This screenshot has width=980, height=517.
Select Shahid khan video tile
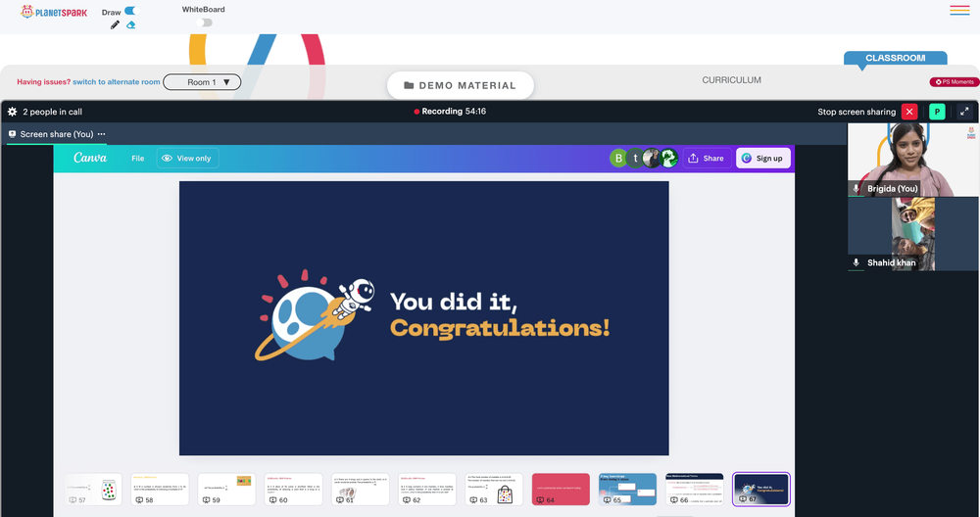(913, 233)
